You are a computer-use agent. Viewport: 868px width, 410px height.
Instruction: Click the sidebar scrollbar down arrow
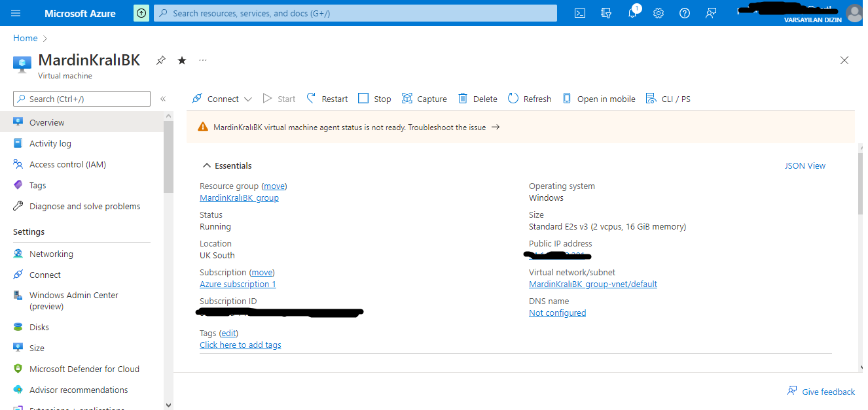[x=168, y=405]
